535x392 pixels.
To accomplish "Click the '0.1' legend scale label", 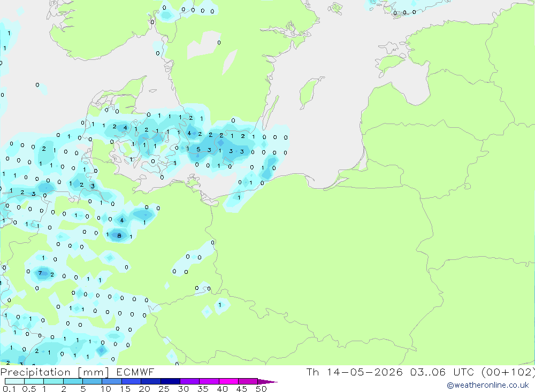I will 9,389.
